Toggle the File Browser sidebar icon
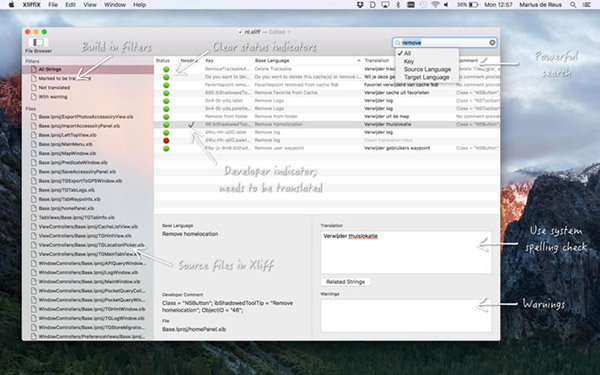The height and width of the screenshot is (375, 600). pos(38,42)
